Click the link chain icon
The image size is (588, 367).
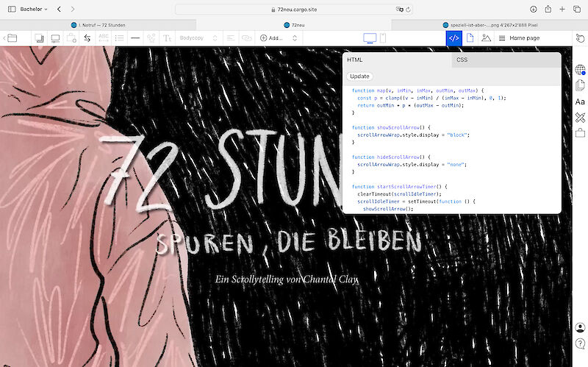[246, 38]
